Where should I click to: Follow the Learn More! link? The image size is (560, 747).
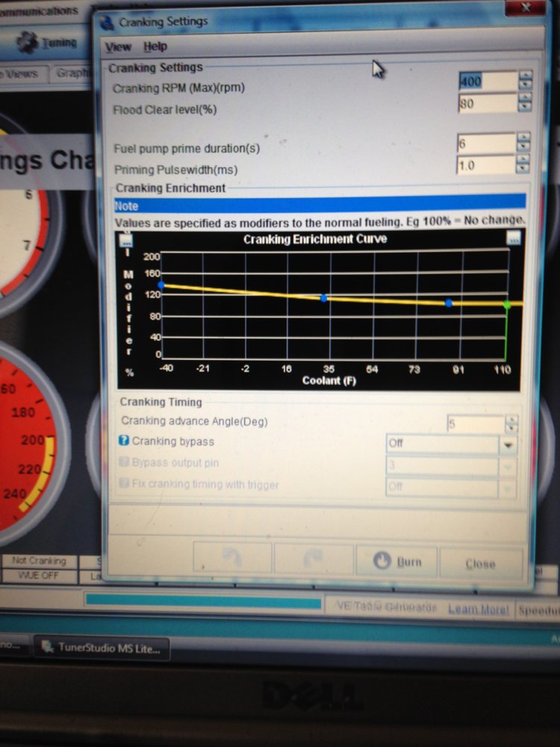pos(478,610)
